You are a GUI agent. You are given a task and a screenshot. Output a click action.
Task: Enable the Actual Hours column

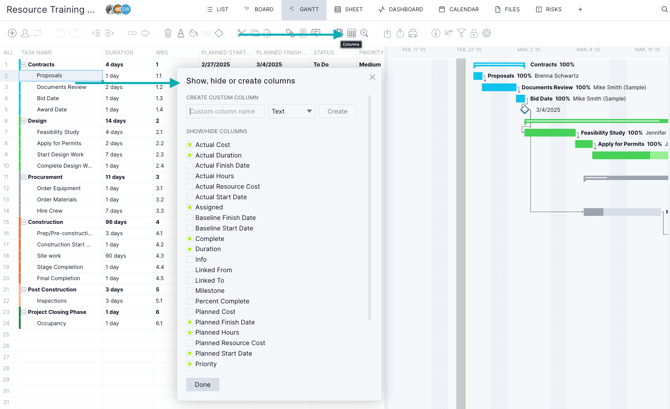coord(190,176)
